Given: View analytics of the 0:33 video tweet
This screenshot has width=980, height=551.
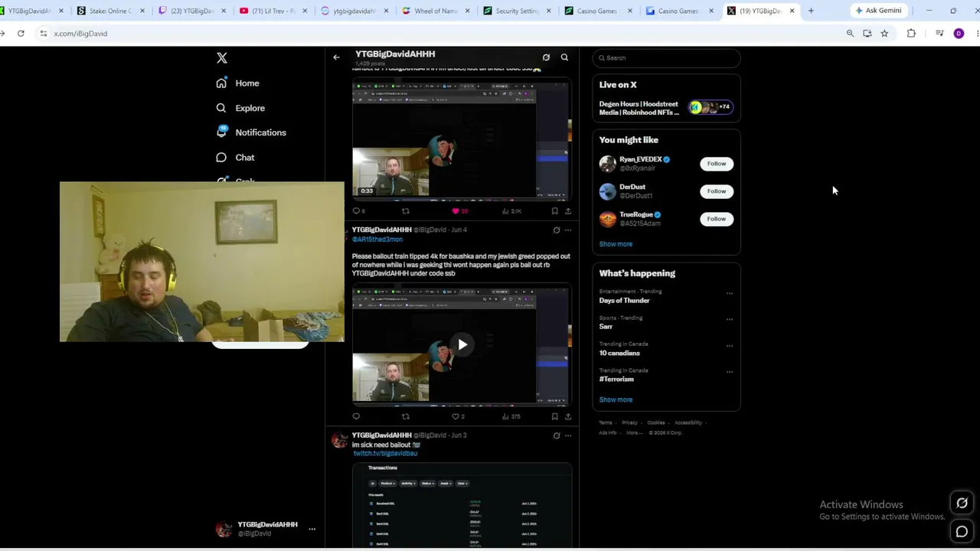Looking at the screenshot, I should (x=511, y=211).
